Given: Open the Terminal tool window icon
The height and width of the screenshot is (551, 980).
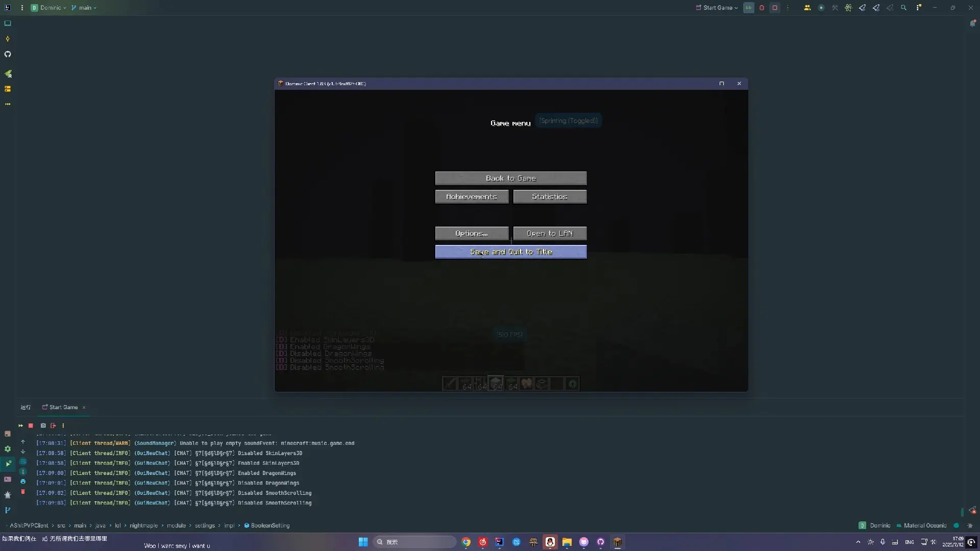Looking at the screenshot, I should 8,480.
